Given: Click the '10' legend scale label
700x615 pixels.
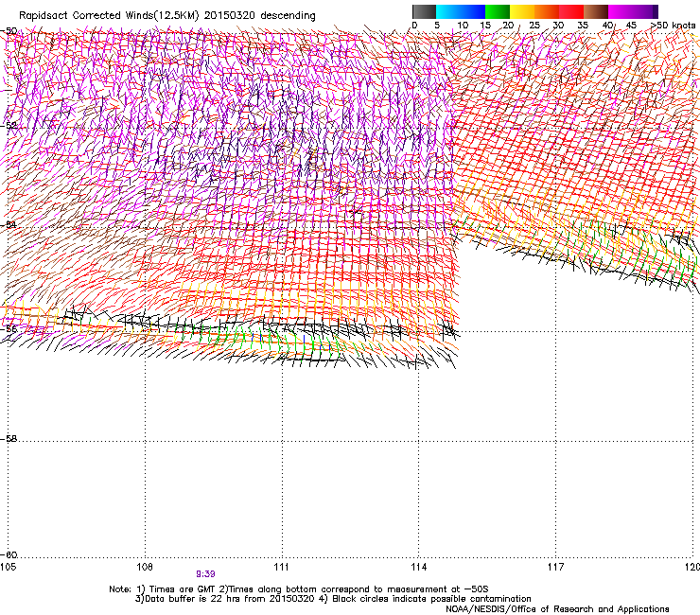Looking at the screenshot, I should tap(463, 26).
